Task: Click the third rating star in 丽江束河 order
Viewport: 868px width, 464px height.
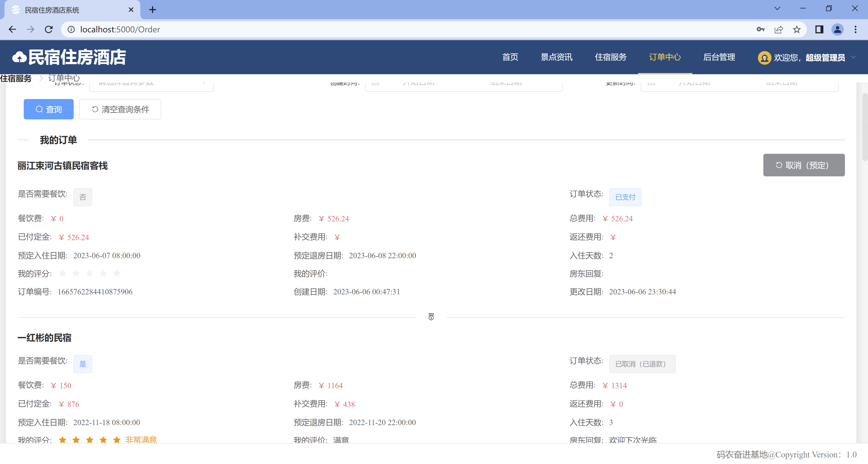Action: [90, 273]
